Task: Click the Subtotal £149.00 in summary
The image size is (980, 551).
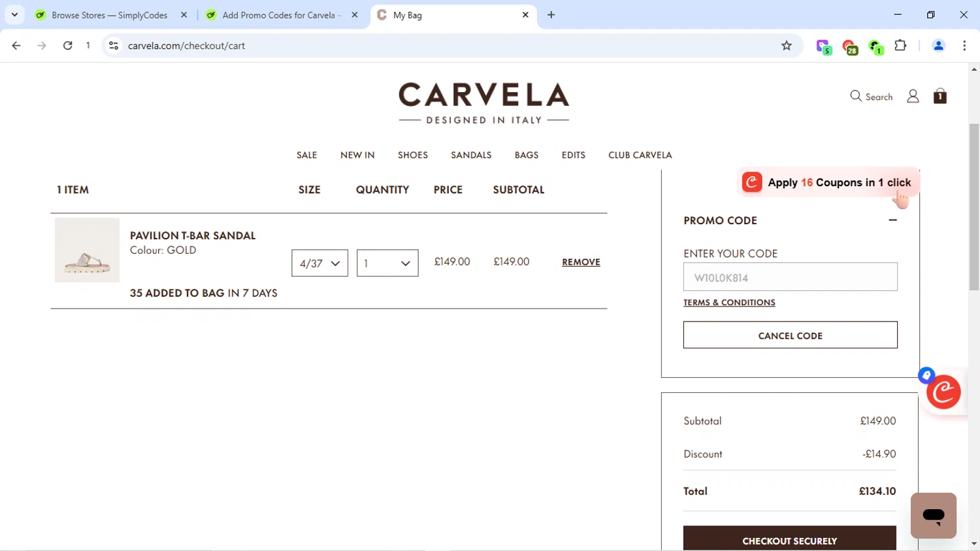Action: (x=878, y=421)
